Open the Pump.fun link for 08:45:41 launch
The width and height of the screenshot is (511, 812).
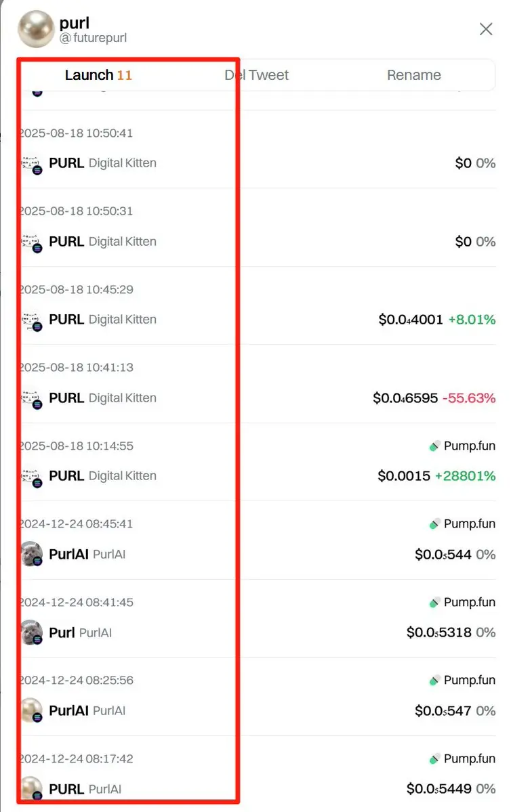462,524
